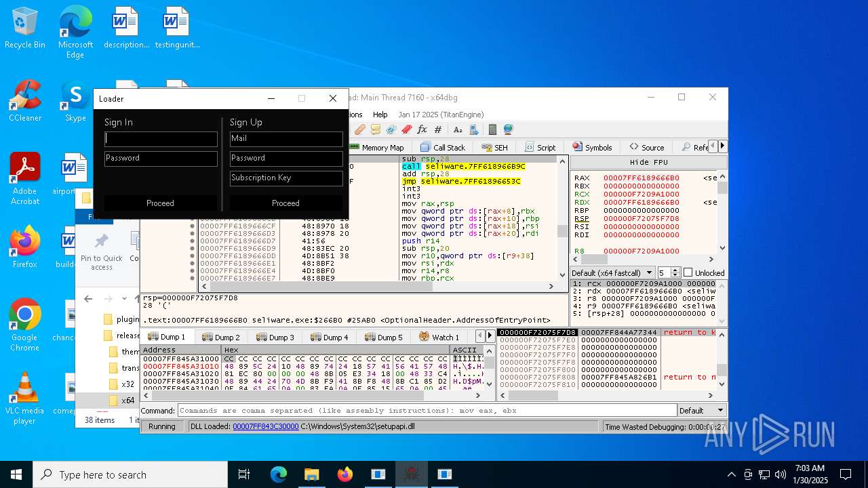Open the patches bandage icon in x64dbg
The height and width of the screenshot is (488, 868).
[x=360, y=129]
